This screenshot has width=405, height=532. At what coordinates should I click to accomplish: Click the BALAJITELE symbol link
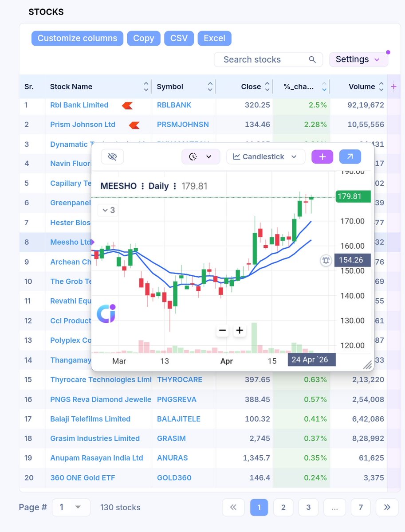(x=179, y=419)
